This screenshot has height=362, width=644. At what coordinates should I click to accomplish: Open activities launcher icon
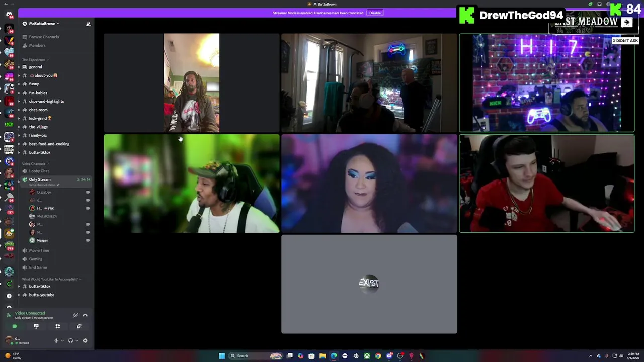click(57, 326)
